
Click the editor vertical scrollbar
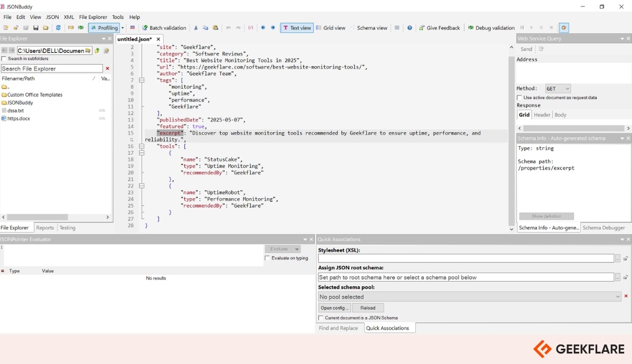(512, 138)
